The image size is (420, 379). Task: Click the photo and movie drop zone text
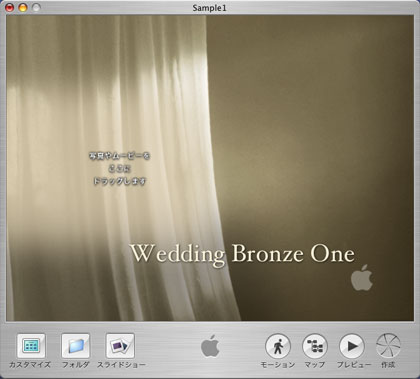coord(119,169)
